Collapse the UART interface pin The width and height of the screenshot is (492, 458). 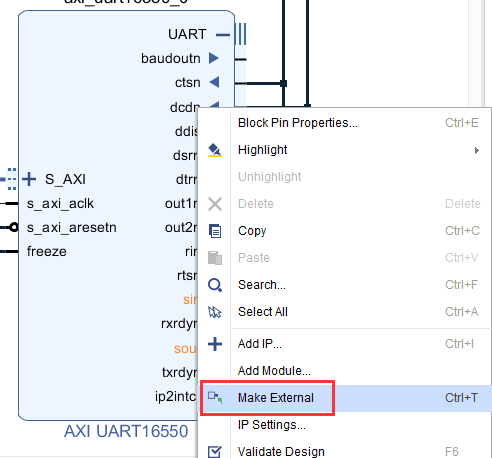click(x=223, y=34)
